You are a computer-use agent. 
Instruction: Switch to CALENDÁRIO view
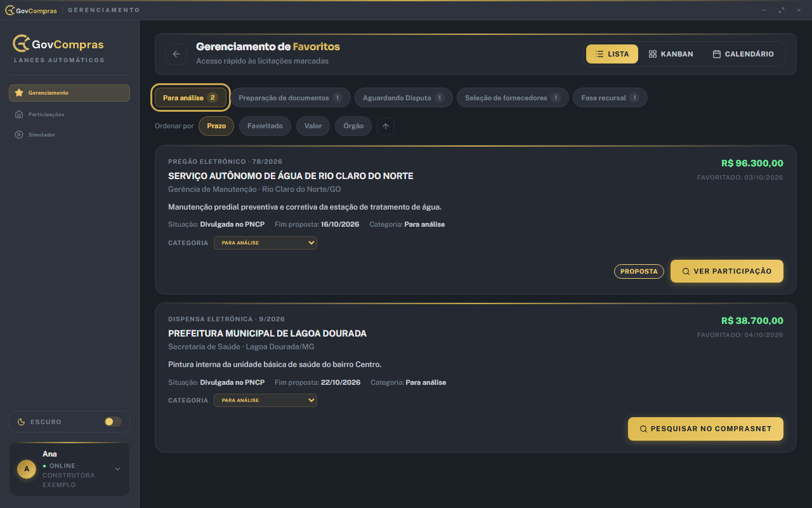[x=743, y=54]
